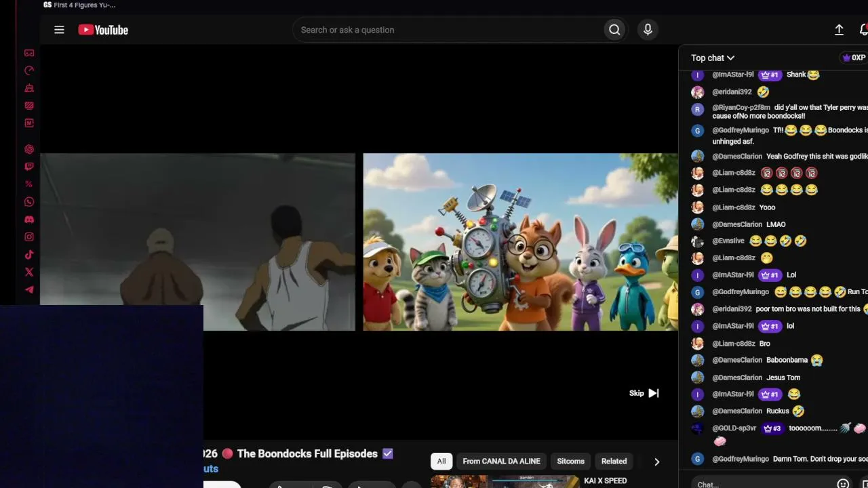Click @DamesClarion's 'Baboonbama' message
868x488 pixels.
click(x=787, y=361)
